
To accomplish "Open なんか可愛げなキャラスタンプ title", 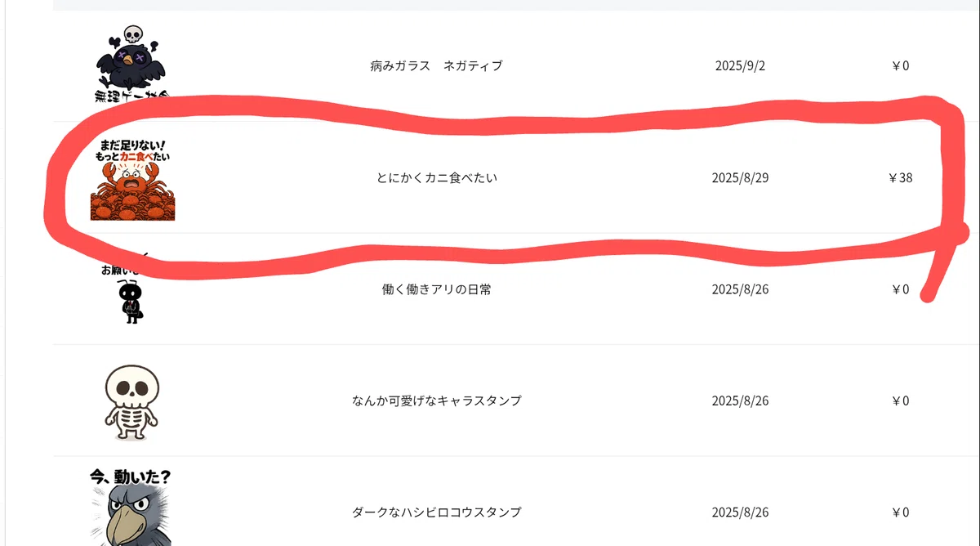I will (x=436, y=401).
